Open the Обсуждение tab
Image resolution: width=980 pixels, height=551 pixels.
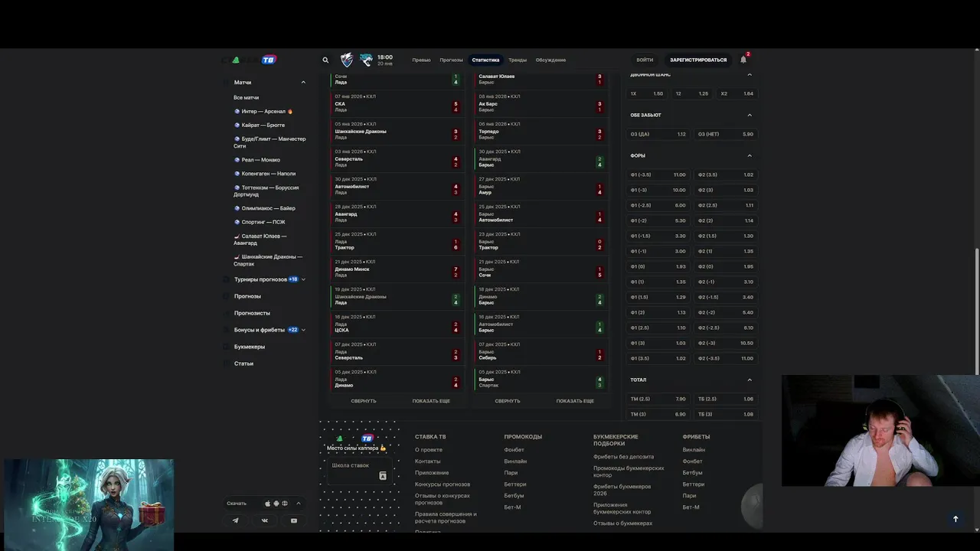click(x=550, y=60)
